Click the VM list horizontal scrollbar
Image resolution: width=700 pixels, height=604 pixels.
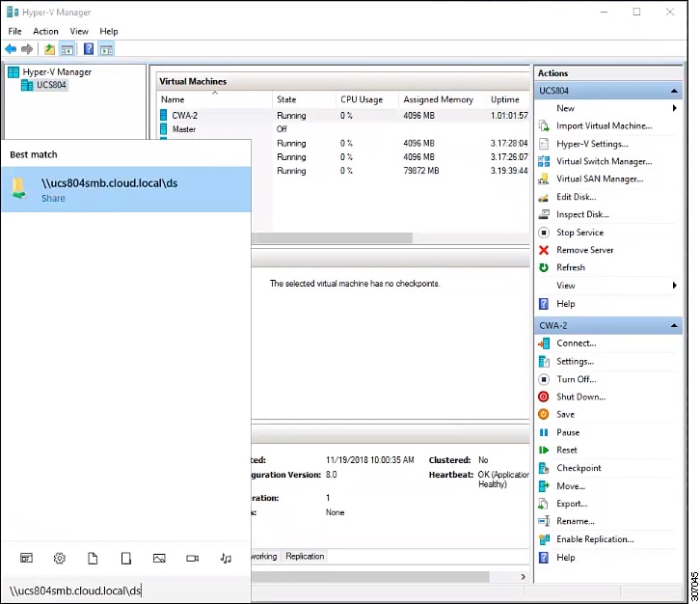pos(332,238)
